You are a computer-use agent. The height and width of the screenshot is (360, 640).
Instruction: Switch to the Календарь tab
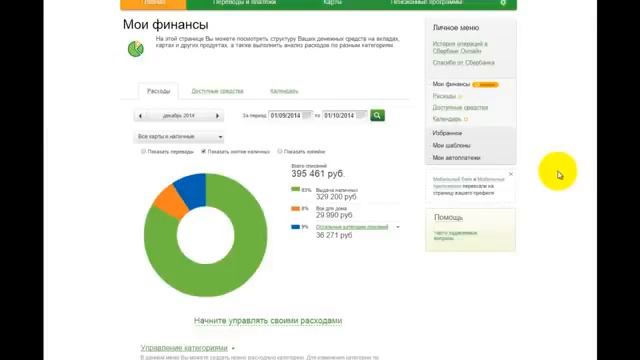[x=284, y=91]
